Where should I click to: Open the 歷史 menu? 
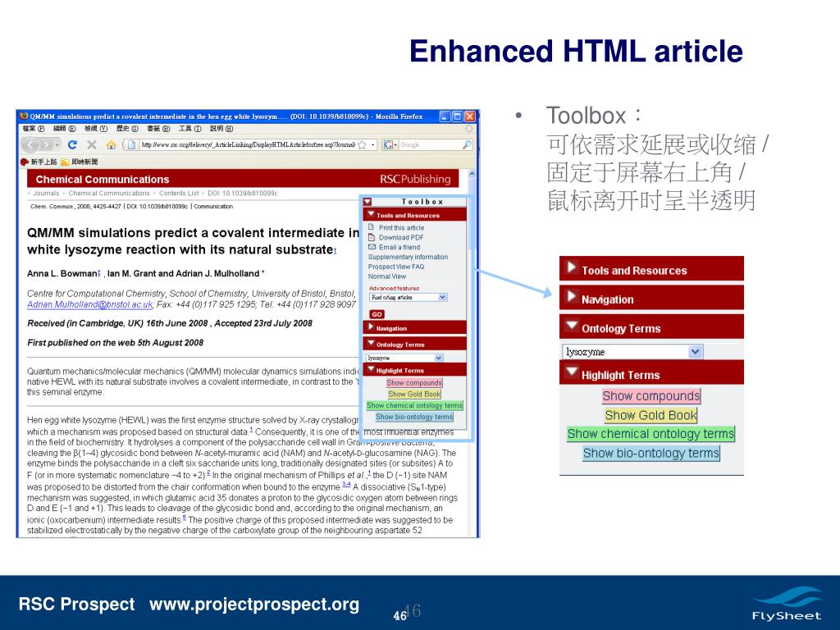click(x=127, y=129)
